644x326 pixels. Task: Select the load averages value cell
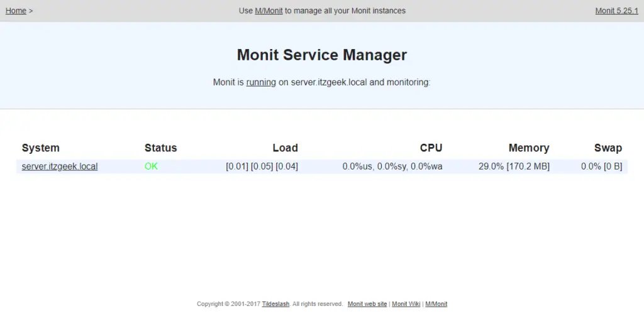point(262,166)
